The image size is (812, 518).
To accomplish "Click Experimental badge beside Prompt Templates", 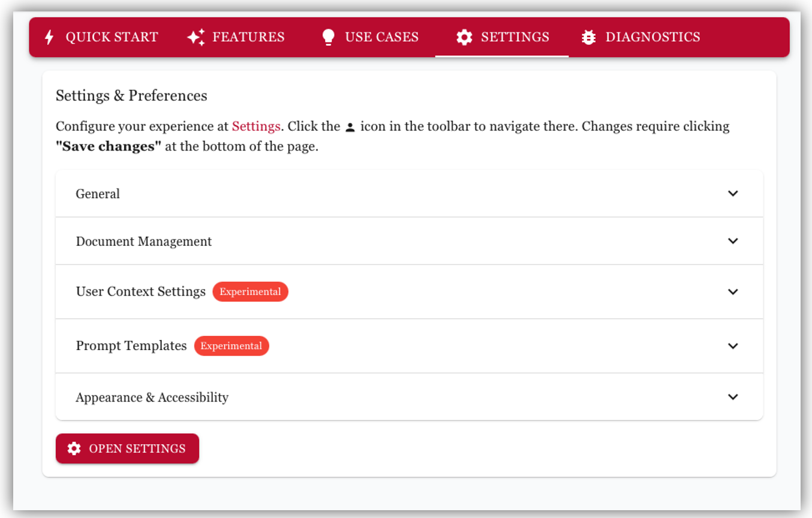I will click(x=231, y=346).
